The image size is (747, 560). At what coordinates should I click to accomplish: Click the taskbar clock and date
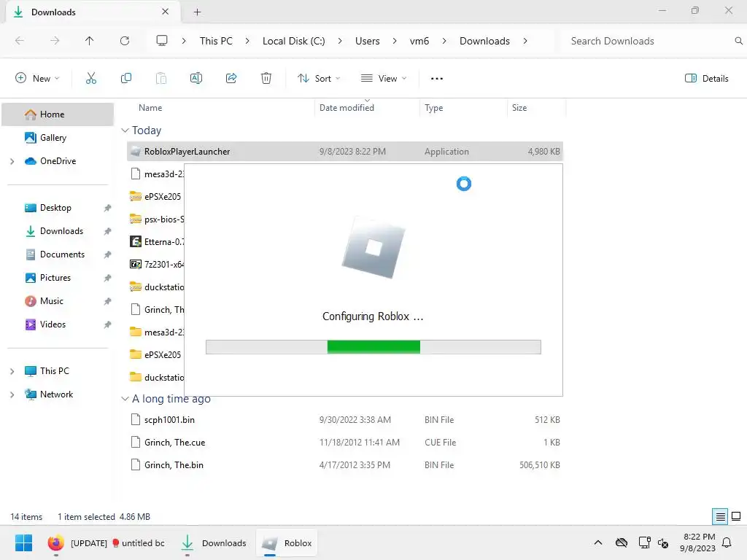point(697,542)
